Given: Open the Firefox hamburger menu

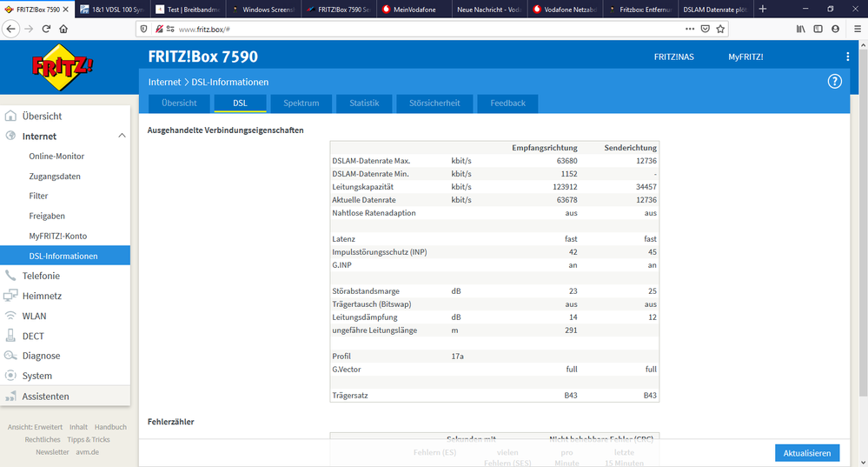Looking at the screenshot, I should pyautogui.click(x=858, y=29).
